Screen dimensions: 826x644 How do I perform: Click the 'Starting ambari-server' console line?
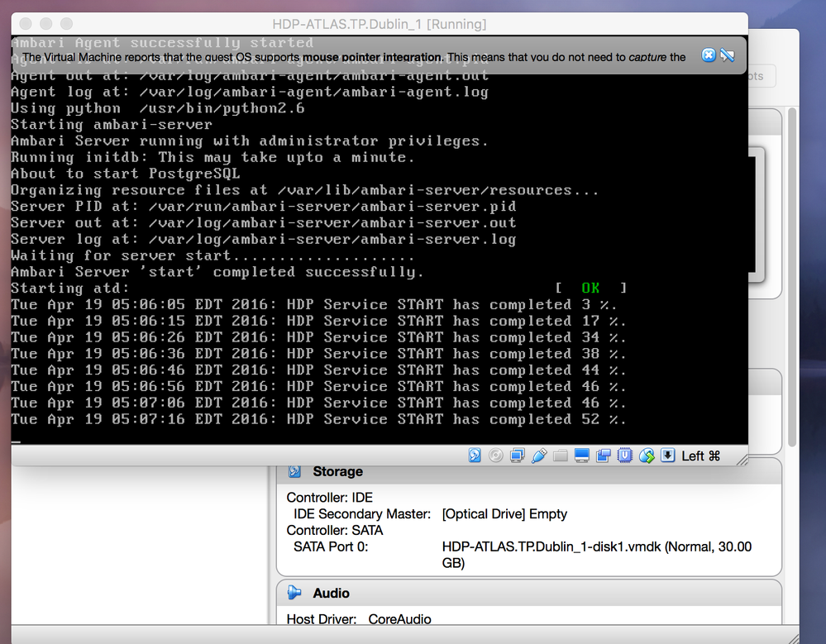(112, 125)
